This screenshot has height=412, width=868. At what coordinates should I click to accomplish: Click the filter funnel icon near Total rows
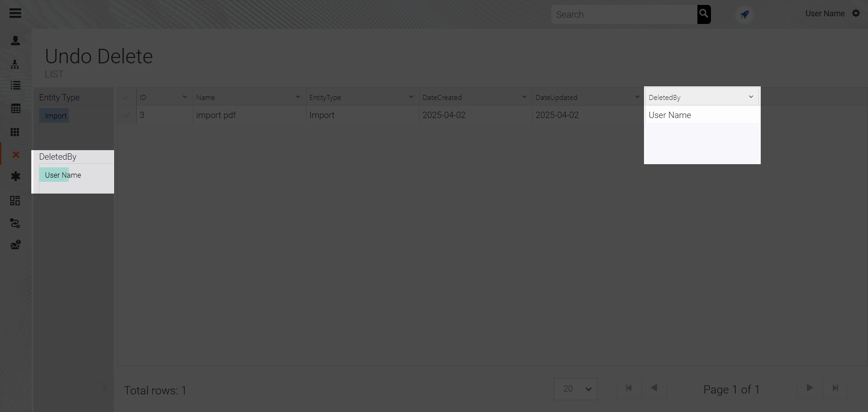pyautogui.click(x=105, y=389)
